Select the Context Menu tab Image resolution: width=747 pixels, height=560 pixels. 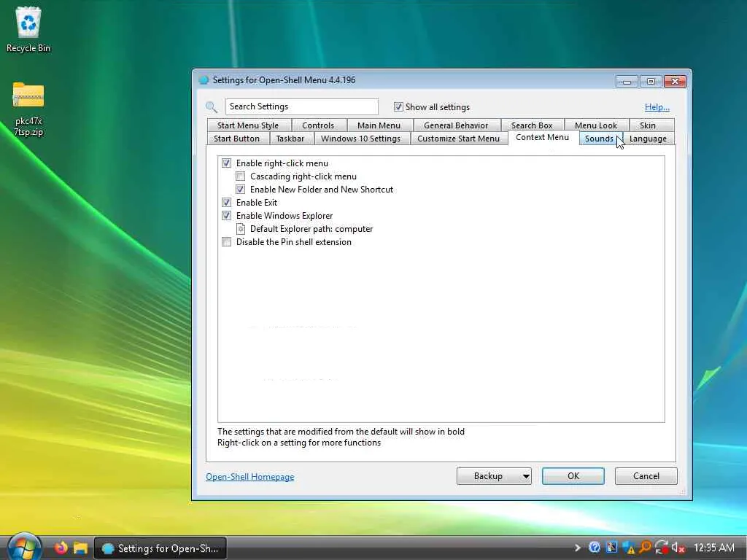(x=542, y=138)
